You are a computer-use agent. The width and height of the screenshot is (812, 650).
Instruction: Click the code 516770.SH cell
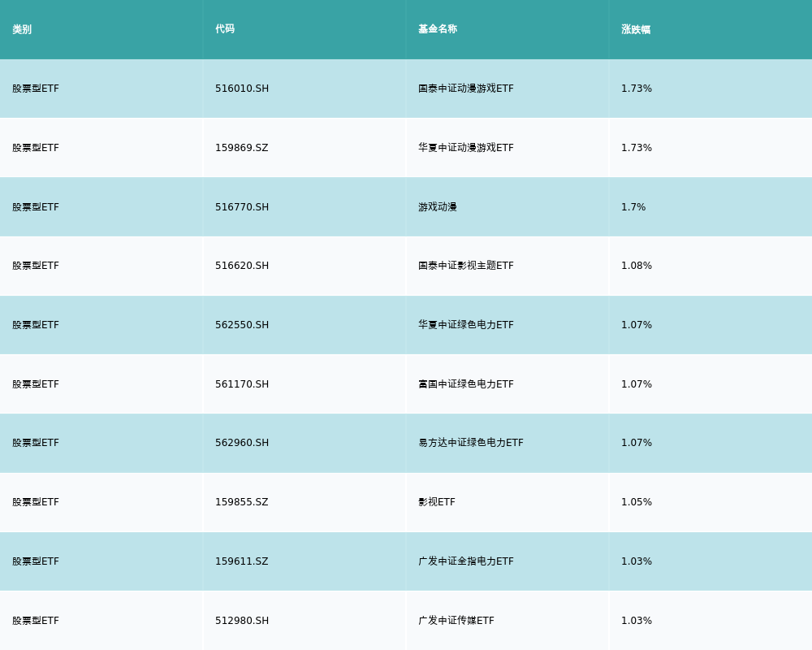point(242,207)
